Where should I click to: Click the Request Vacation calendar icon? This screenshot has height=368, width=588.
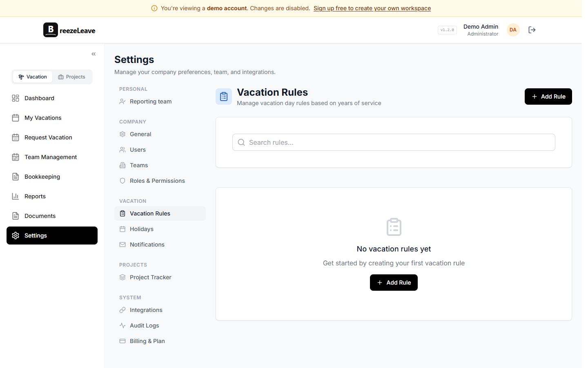pyautogui.click(x=16, y=137)
